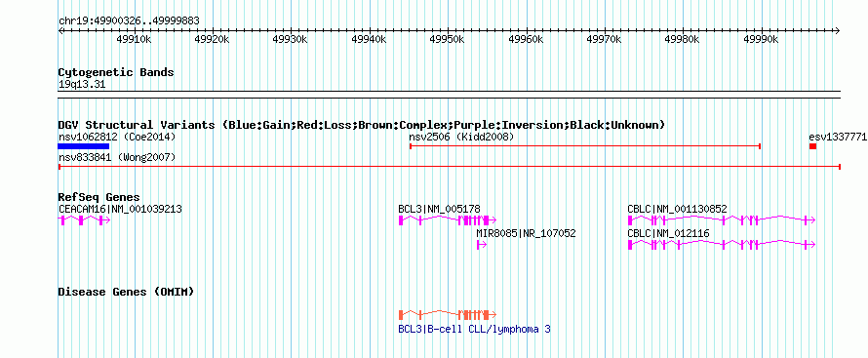
Task: Select the nsv833841 (Wong2007) loss variant line
Action: (450, 167)
